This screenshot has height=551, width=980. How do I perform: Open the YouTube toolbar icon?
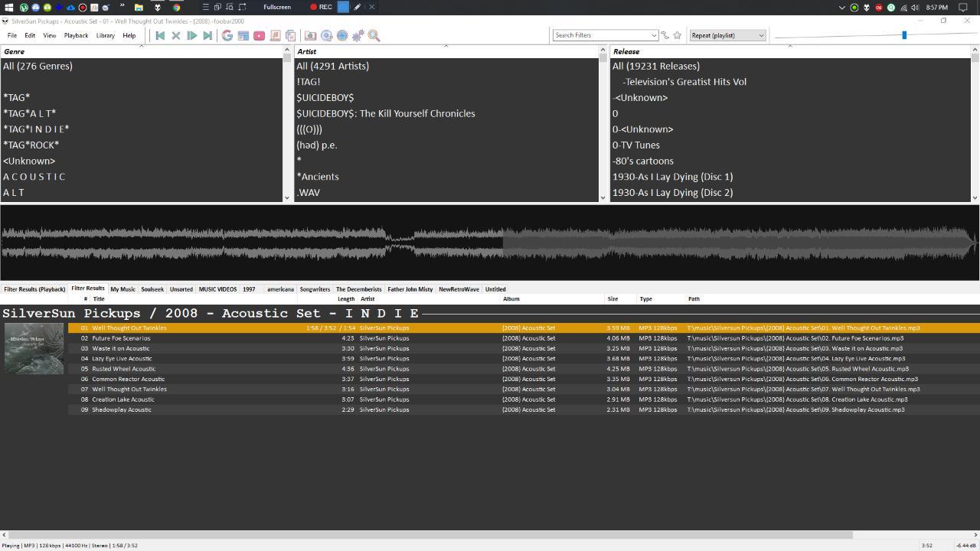[260, 35]
